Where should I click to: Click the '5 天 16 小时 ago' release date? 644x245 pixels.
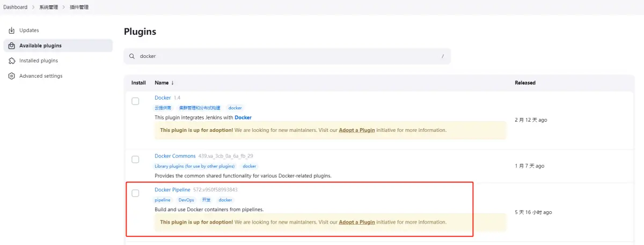533,212
